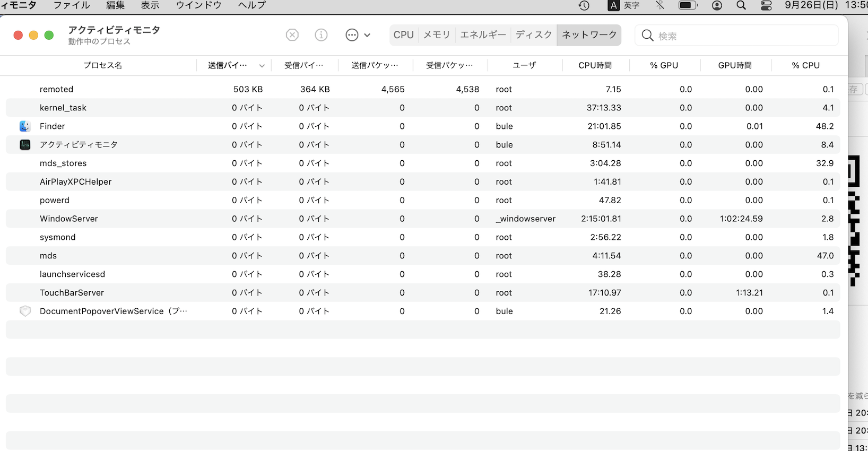Click the stop process (X) toolbar icon
868x451 pixels.
click(292, 35)
